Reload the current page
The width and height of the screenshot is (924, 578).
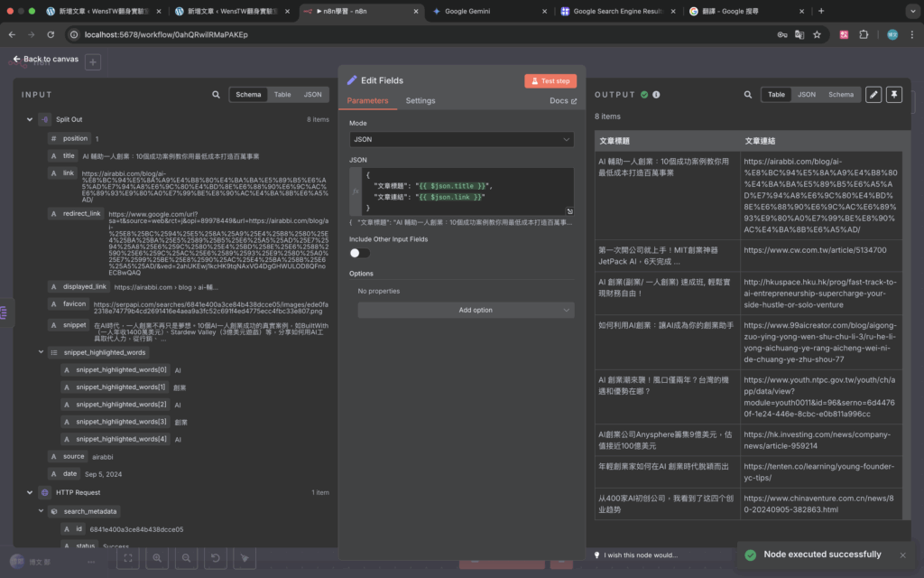[x=51, y=35]
